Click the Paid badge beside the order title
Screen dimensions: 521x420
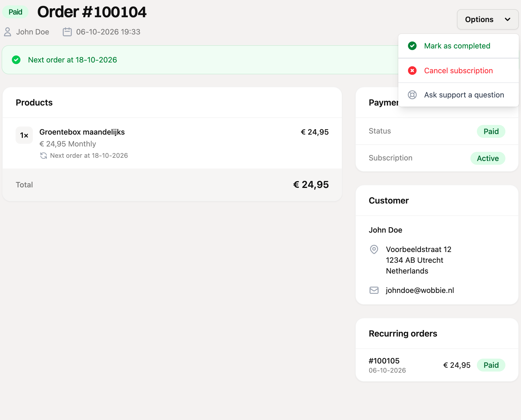pos(15,12)
